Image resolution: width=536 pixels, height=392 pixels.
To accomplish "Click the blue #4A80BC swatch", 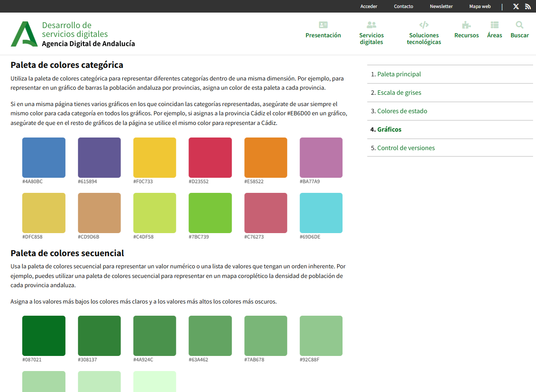I will click(x=44, y=158).
